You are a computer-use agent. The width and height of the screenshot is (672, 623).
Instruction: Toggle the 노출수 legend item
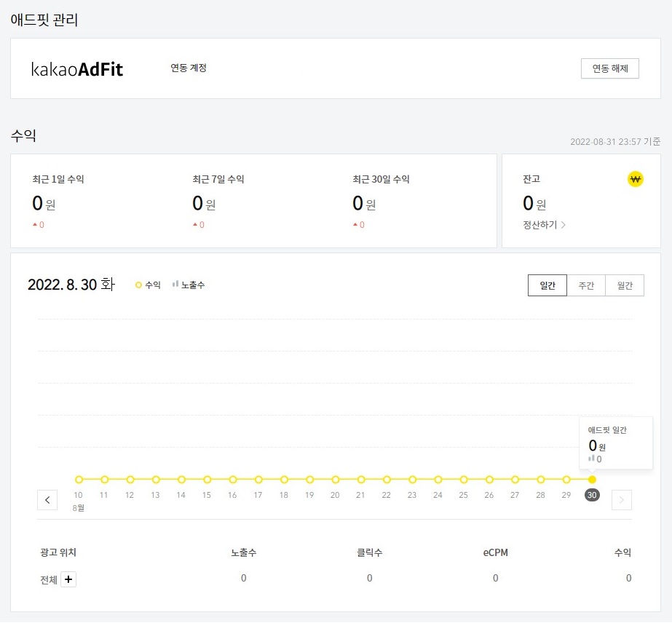(x=189, y=285)
